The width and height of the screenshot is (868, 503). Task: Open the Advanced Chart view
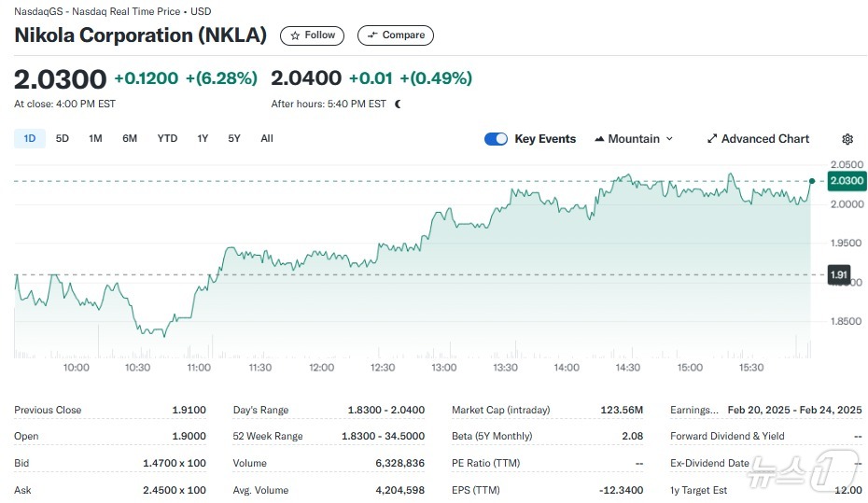(758, 139)
